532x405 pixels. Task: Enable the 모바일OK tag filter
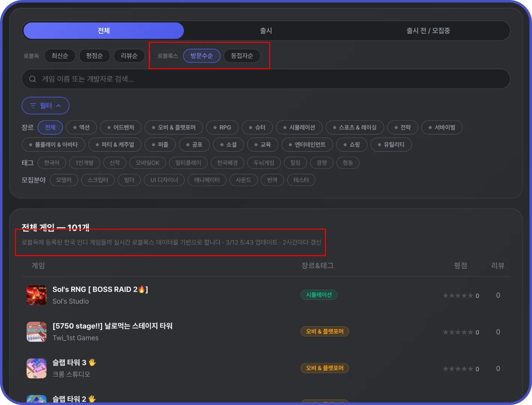147,163
